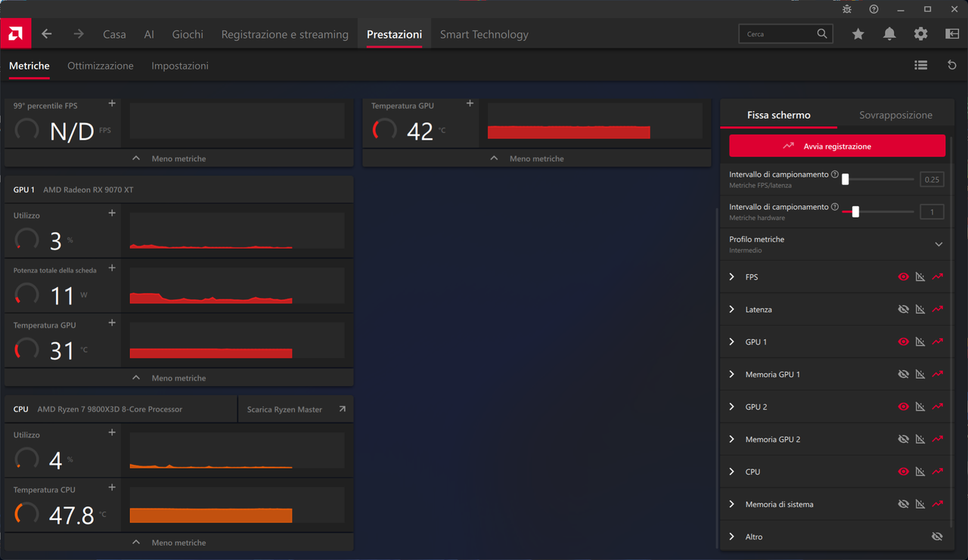Open the Smart Technology tab

(484, 34)
